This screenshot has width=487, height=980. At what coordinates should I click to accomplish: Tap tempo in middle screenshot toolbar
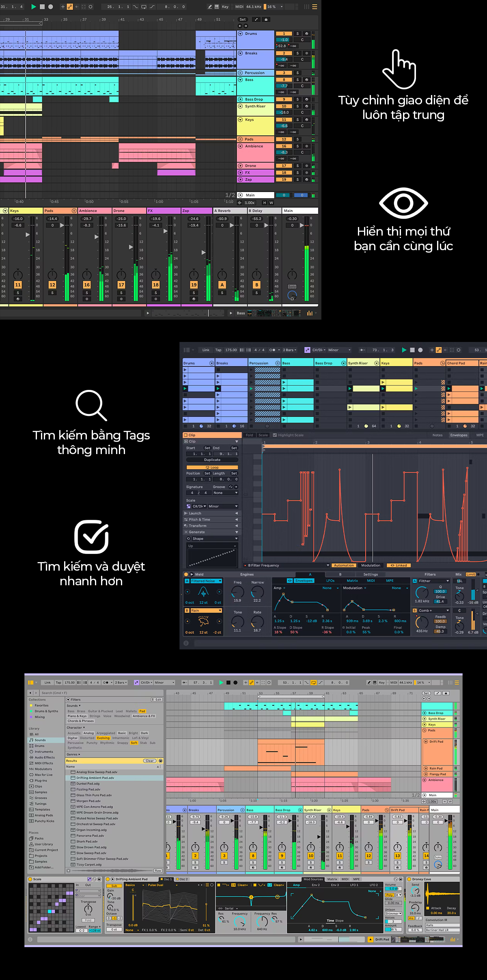(x=218, y=350)
